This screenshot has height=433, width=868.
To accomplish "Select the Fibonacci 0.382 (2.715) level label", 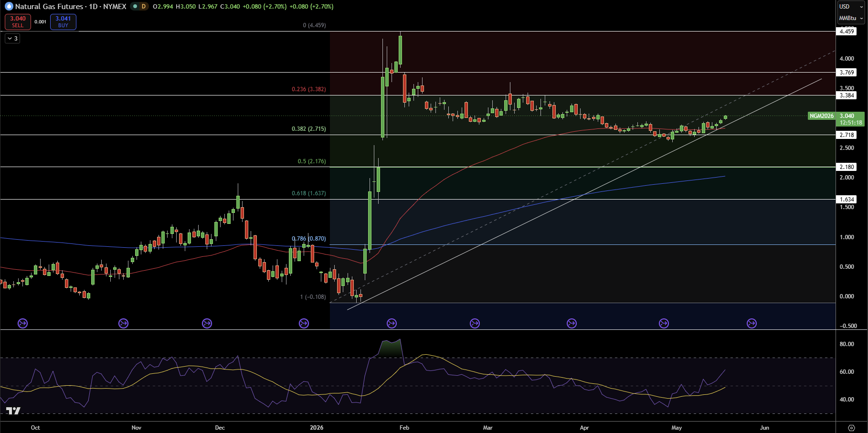I will (x=309, y=129).
